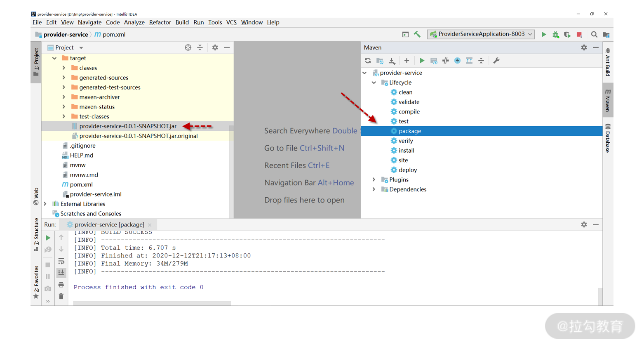This screenshot has width=644, height=347.
Task: Collapse the target folder in Project tree
Action: (54, 59)
